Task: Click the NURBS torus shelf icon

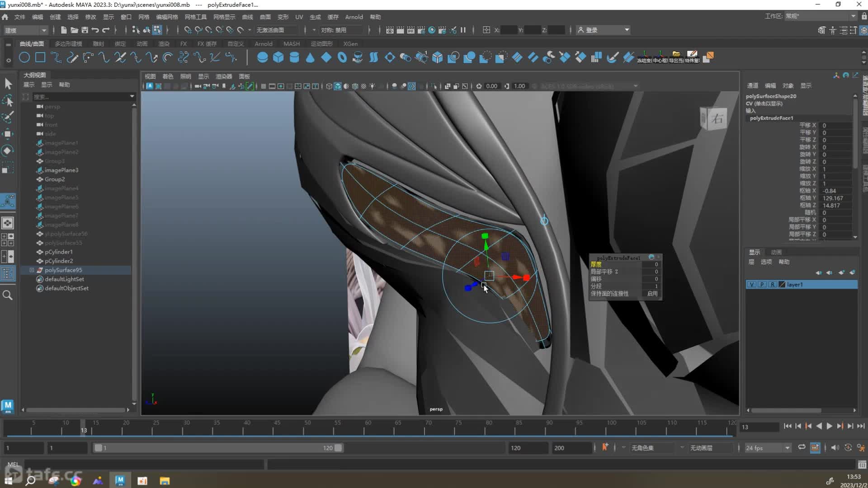Action: coord(342,57)
